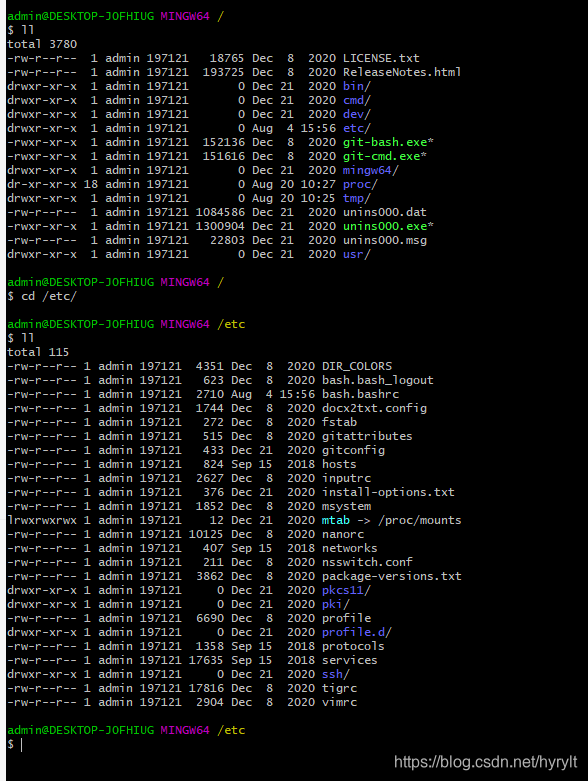Click the proc/ directory entry
This screenshot has width=588, height=781.
[360, 184]
